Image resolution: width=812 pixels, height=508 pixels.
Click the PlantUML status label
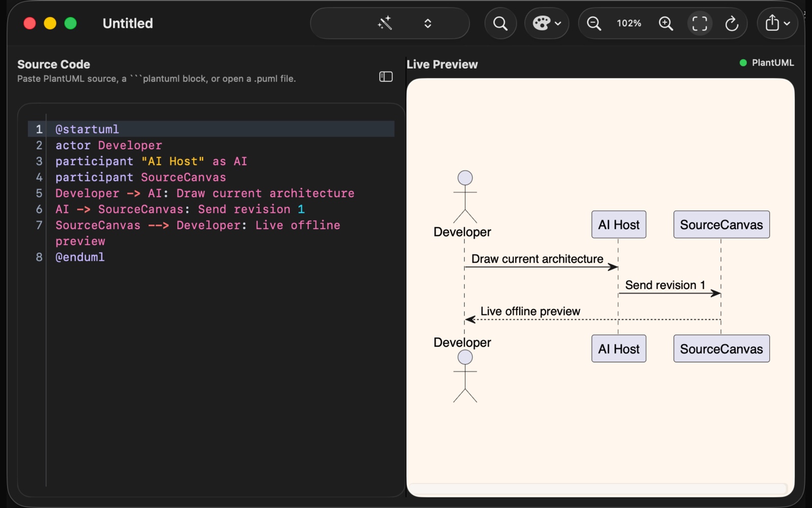tap(772, 62)
